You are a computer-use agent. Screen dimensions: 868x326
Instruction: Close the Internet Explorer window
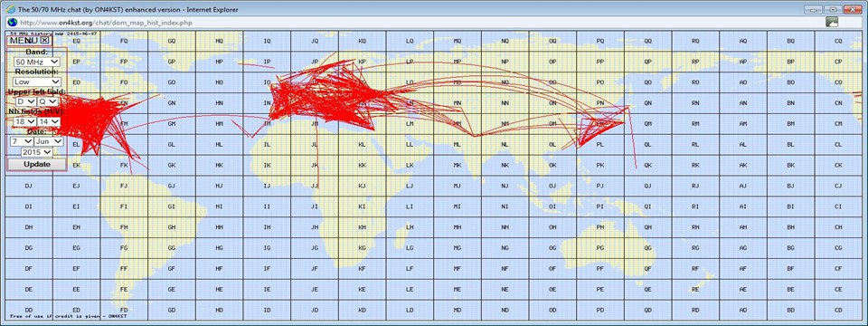tap(852, 9)
